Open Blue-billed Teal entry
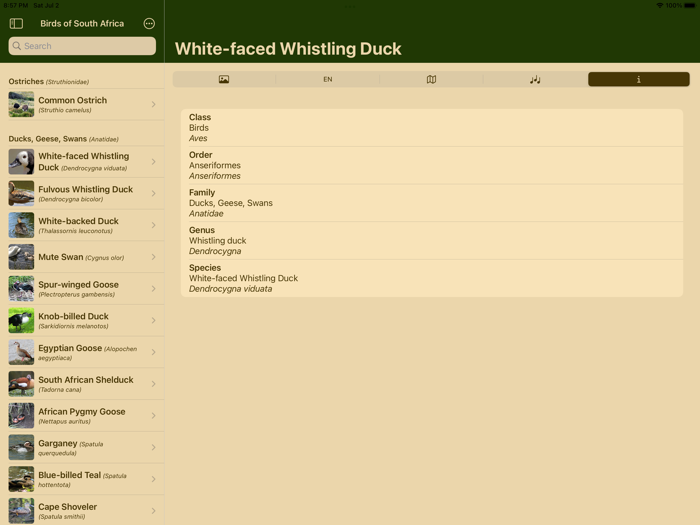 tap(82, 479)
